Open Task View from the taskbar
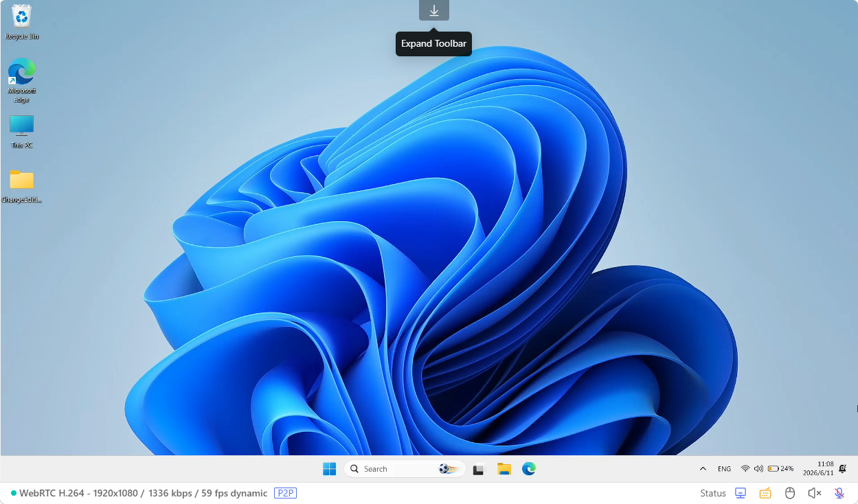 point(479,469)
